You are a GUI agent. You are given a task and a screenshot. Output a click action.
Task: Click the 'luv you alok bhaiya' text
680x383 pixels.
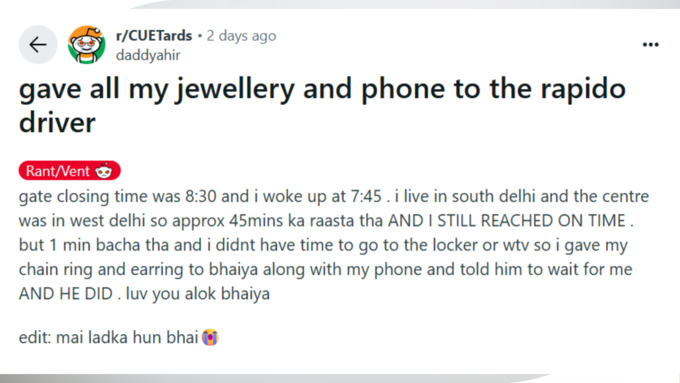coord(198,294)
